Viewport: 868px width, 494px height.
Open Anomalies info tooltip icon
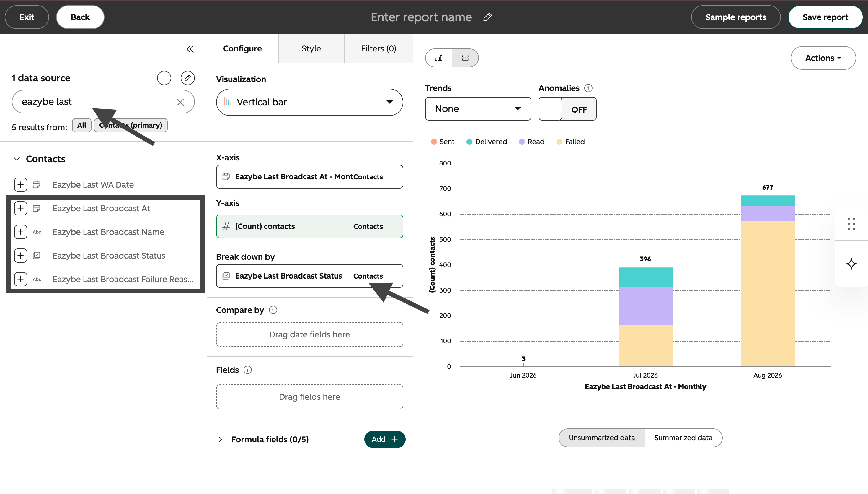(x=588, y=88)
